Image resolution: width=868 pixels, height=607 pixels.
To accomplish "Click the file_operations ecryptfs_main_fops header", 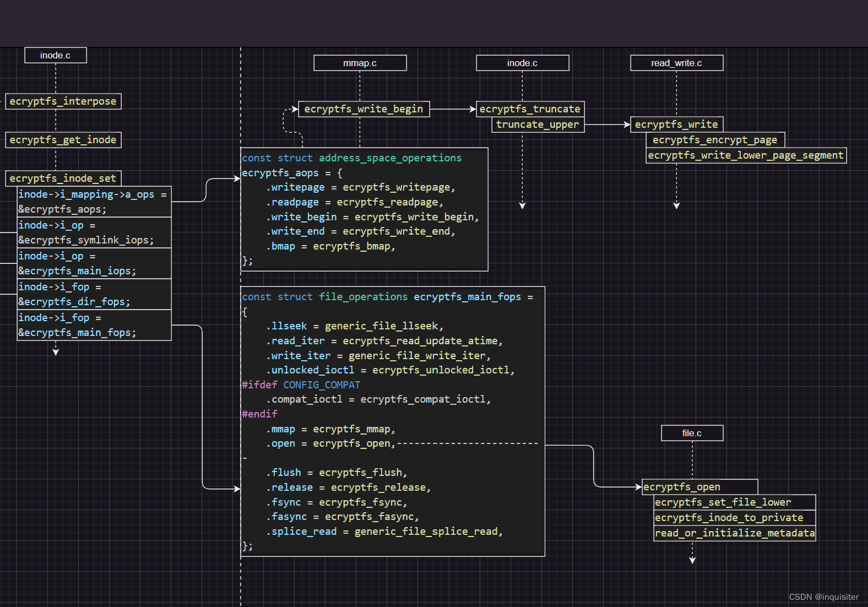I will tap(388, 297).
